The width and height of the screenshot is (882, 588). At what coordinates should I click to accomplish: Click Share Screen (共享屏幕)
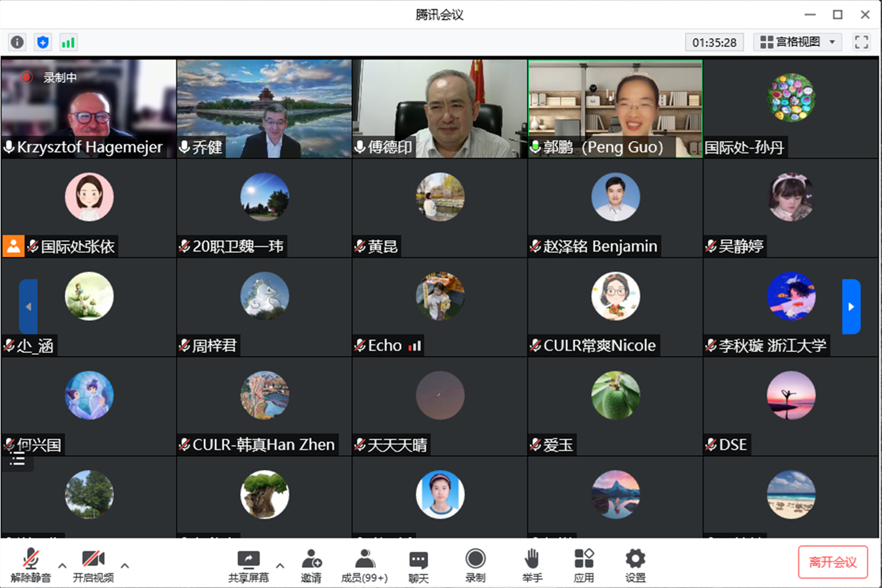point(248,566)
